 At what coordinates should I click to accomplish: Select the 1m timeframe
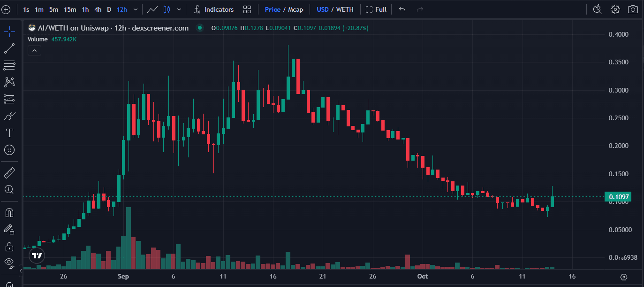click(x=39, y=9)
